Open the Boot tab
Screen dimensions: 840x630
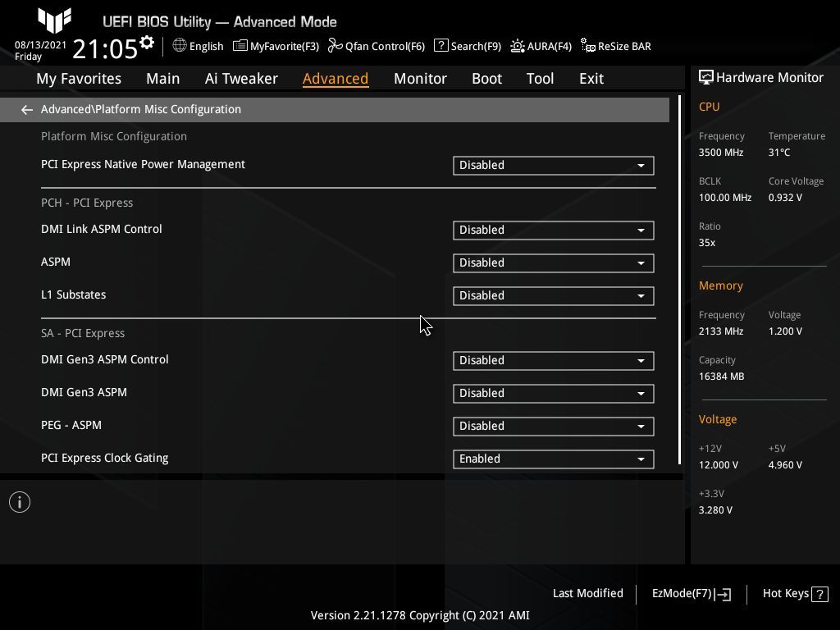coord(486,78)
